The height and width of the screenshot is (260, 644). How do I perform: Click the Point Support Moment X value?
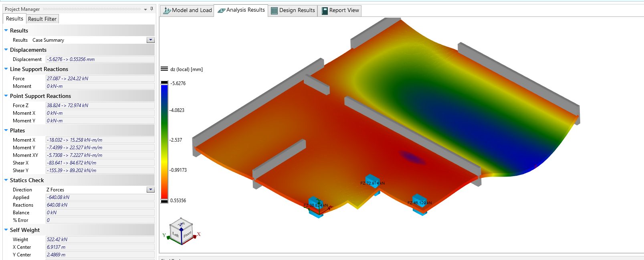100,113
